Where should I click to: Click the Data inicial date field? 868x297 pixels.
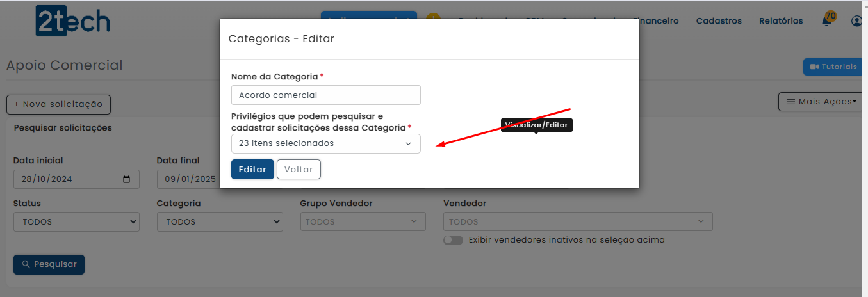pos(76,179)
